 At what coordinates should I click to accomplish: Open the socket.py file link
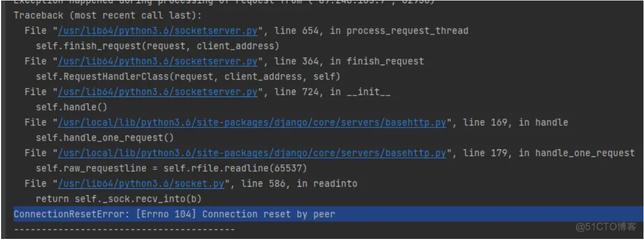coord(143,184)
